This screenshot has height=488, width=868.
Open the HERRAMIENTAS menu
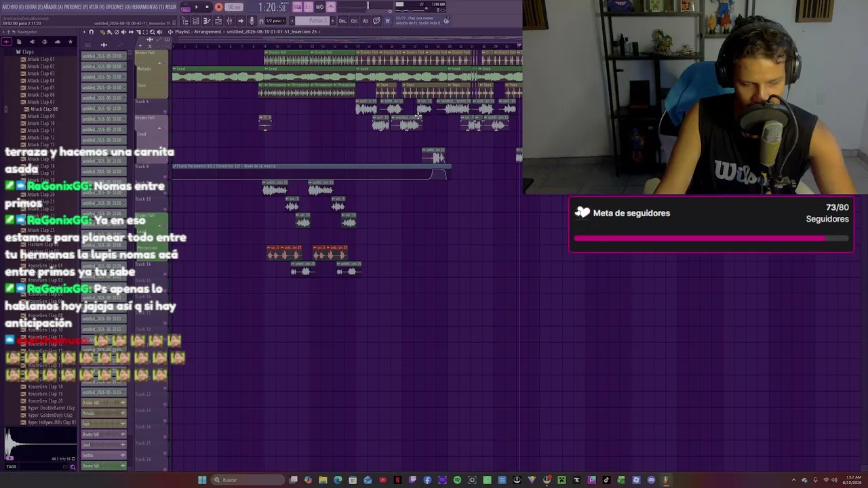[146, 7]
